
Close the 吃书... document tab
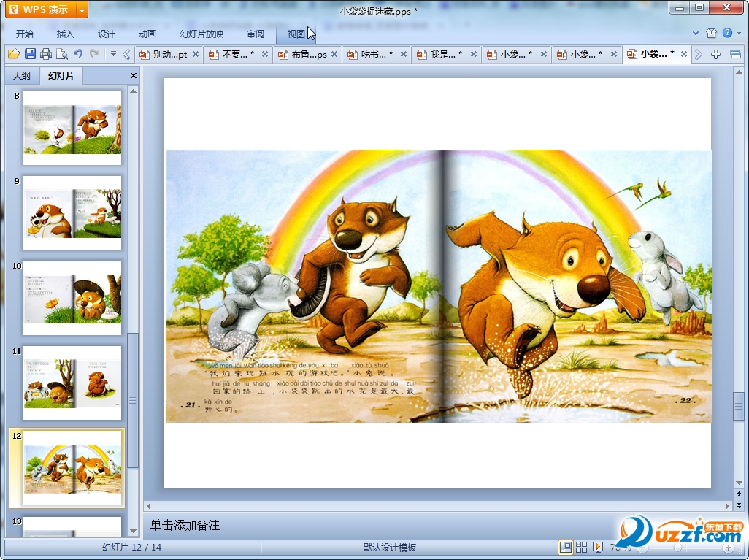click(x=404, y=55)
